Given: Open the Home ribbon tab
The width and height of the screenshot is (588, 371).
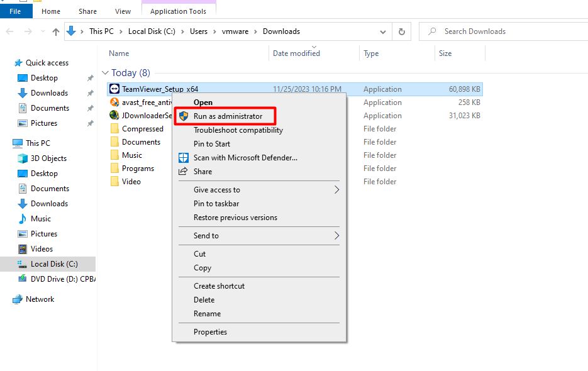Looking at the screenshot, I should tap(51, 11).
